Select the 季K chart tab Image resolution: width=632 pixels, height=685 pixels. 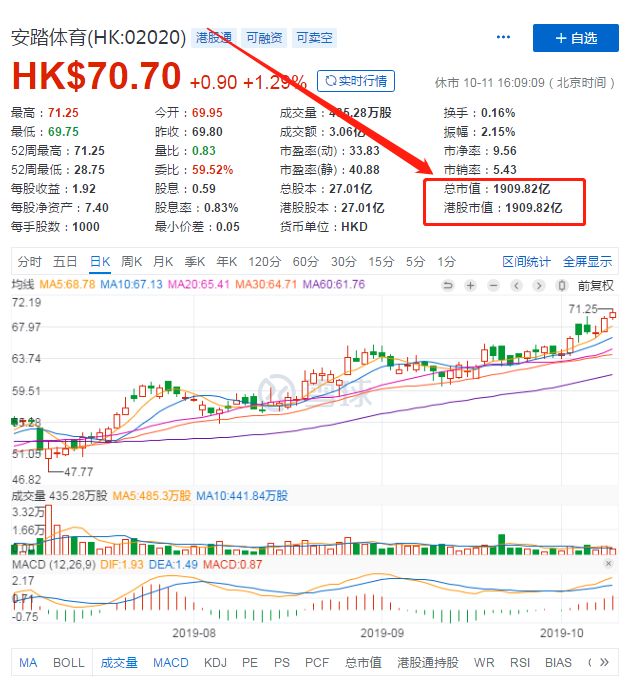194,262
